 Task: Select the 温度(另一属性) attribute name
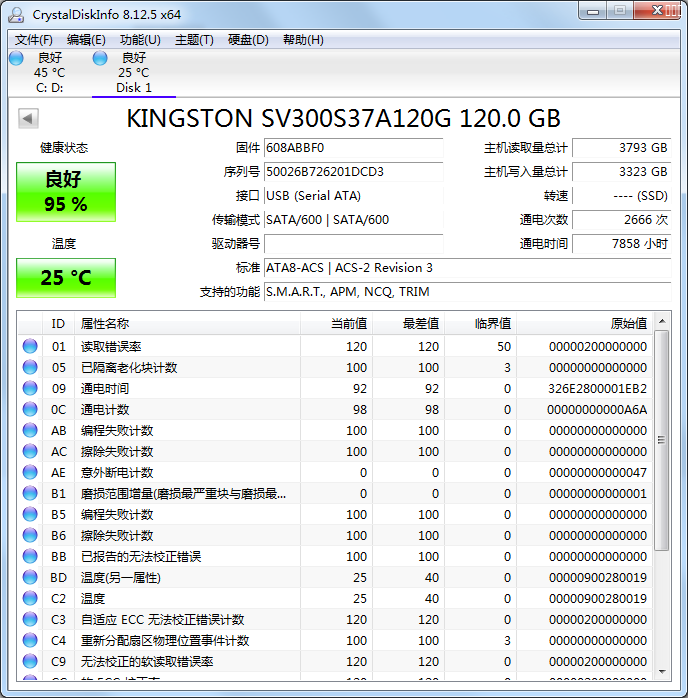(x=121, y=578)
